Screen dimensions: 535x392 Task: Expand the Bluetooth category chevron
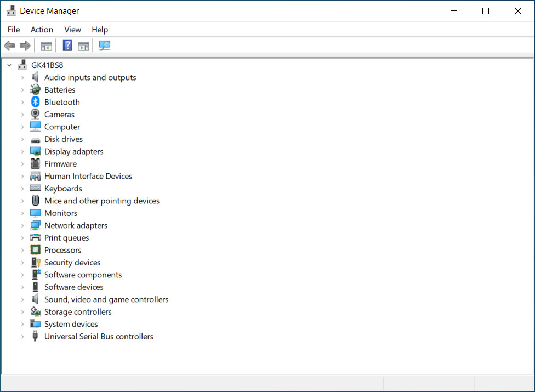click(22, 103)
